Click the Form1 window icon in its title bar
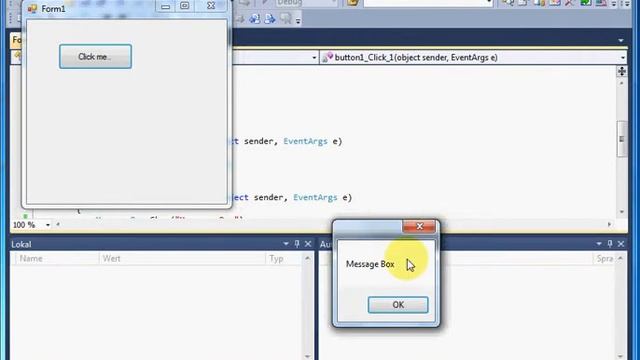The image size is (640, 360). 32,9
